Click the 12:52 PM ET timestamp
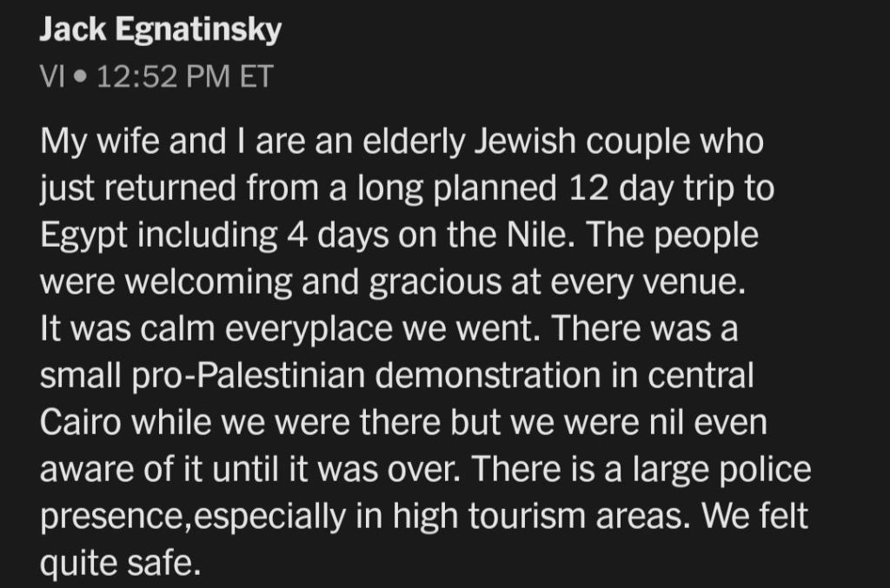This screenshot has width=890, height=588. point(185,77)
